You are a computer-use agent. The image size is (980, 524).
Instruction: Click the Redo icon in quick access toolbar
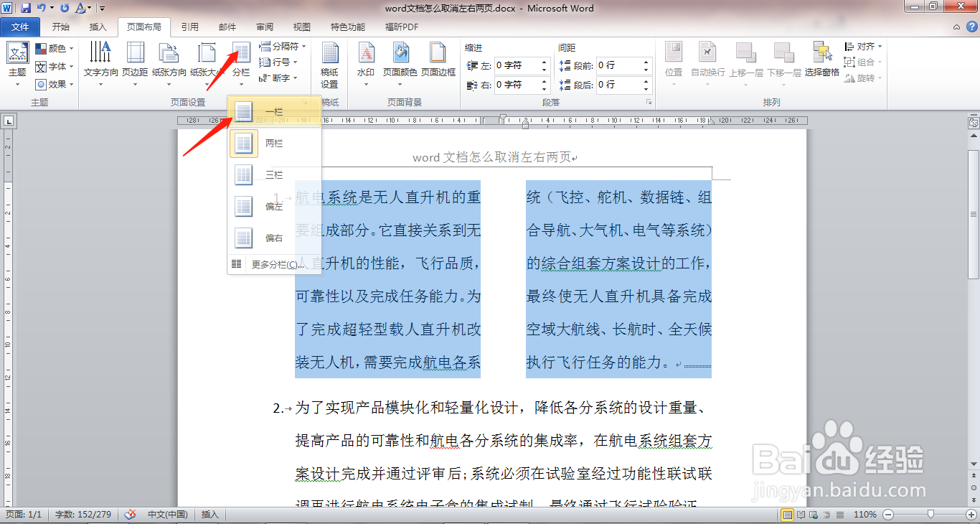[65, 8]
